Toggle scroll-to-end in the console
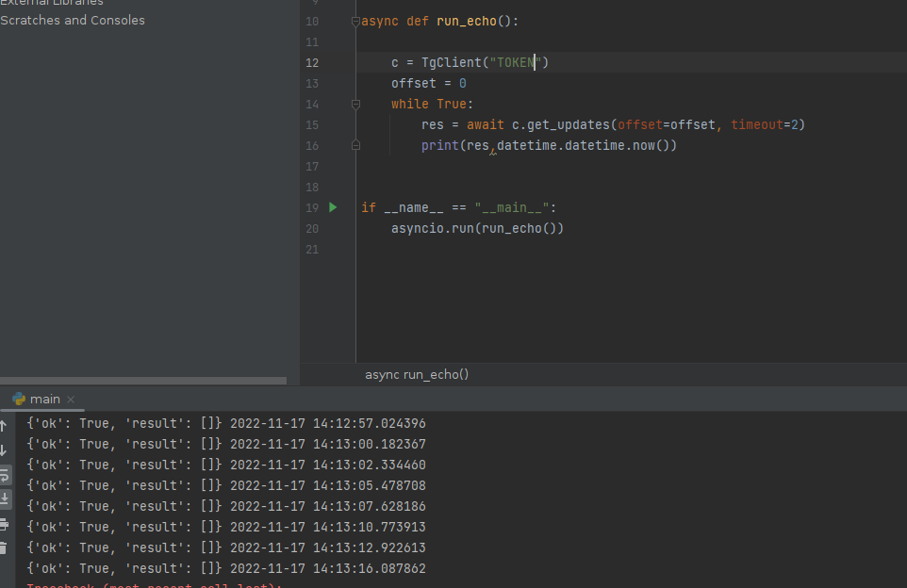 6,499
